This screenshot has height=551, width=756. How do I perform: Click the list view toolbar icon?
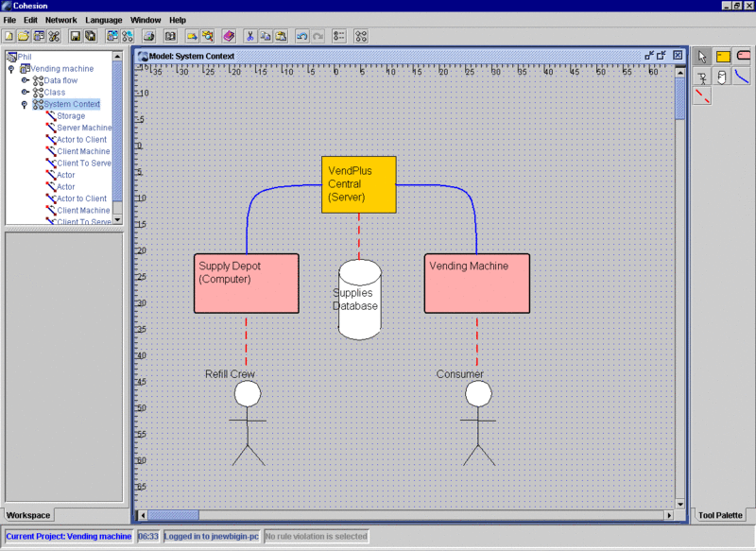[339, 36]
